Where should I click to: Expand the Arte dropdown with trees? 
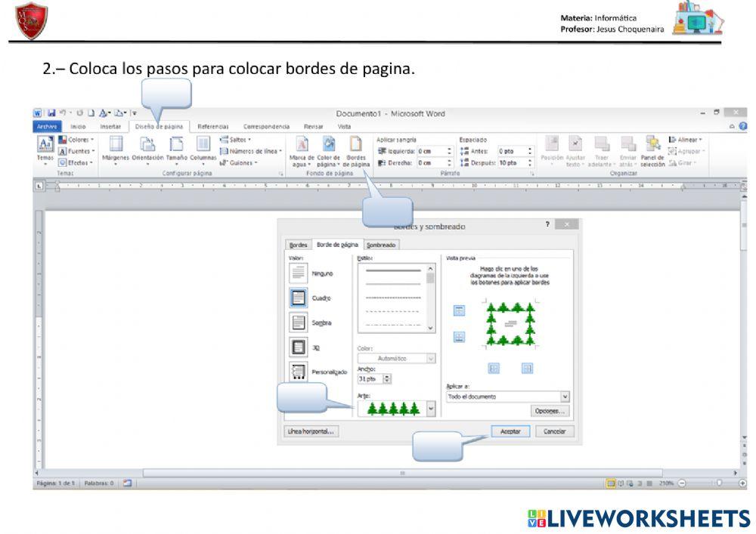pos(431,409)
